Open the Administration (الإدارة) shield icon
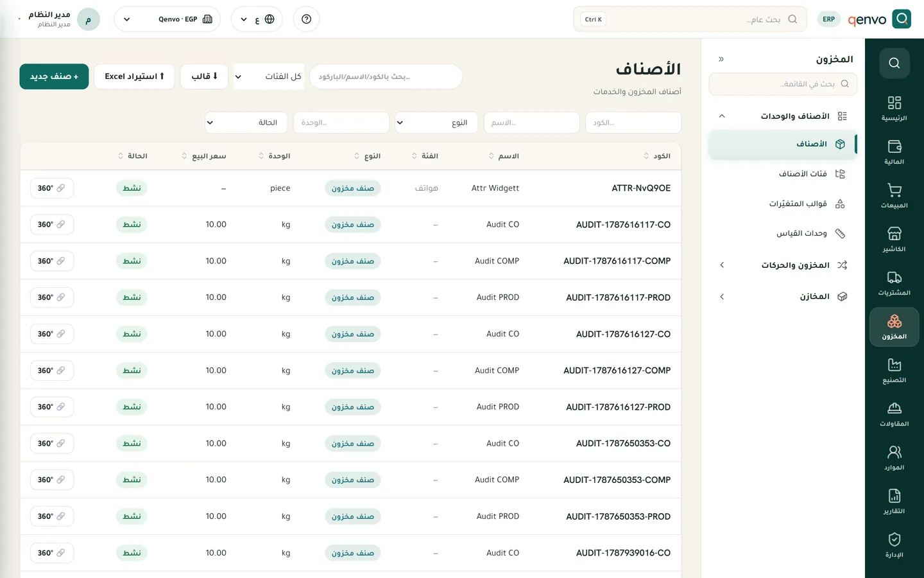The width and height of the screenshot is (924, 578). 894,545
